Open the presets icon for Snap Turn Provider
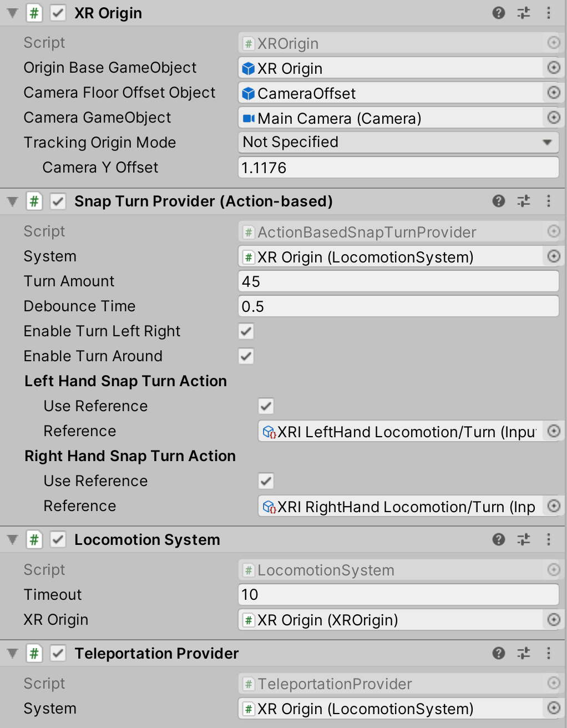The image size is (567, 728). (523, 201)
